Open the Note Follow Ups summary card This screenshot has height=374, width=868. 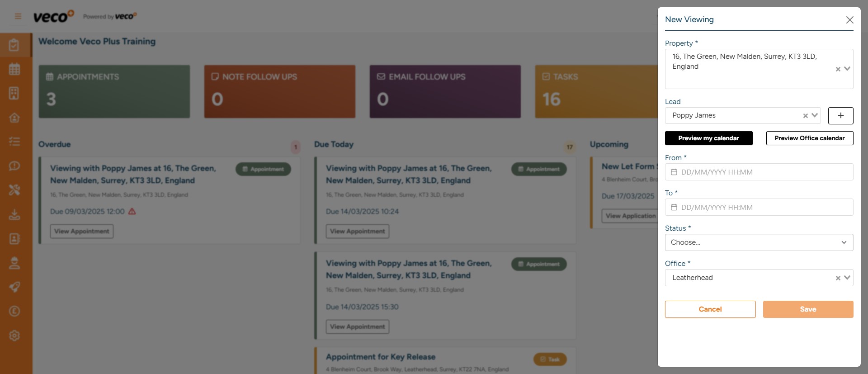tap(280, 91)
